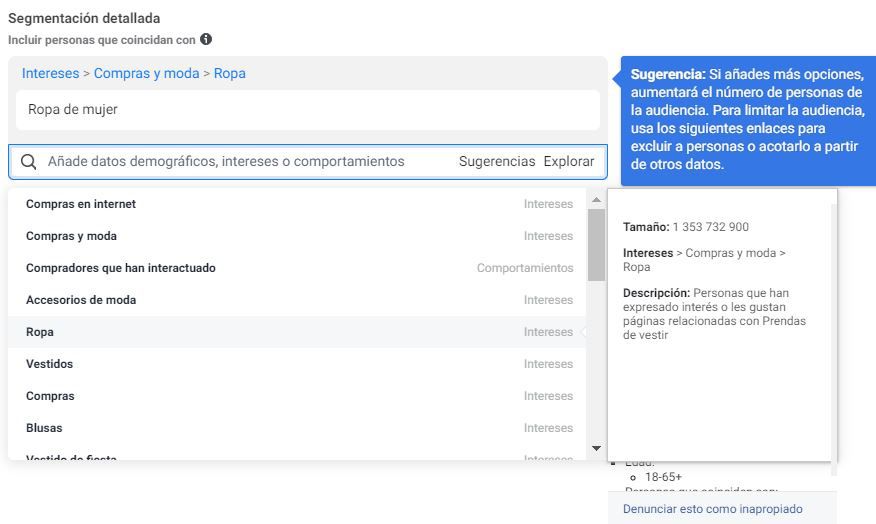Click the suggestions list scrollbar thumb
Viewport: 876px width, 524px height.
[596, 245]
